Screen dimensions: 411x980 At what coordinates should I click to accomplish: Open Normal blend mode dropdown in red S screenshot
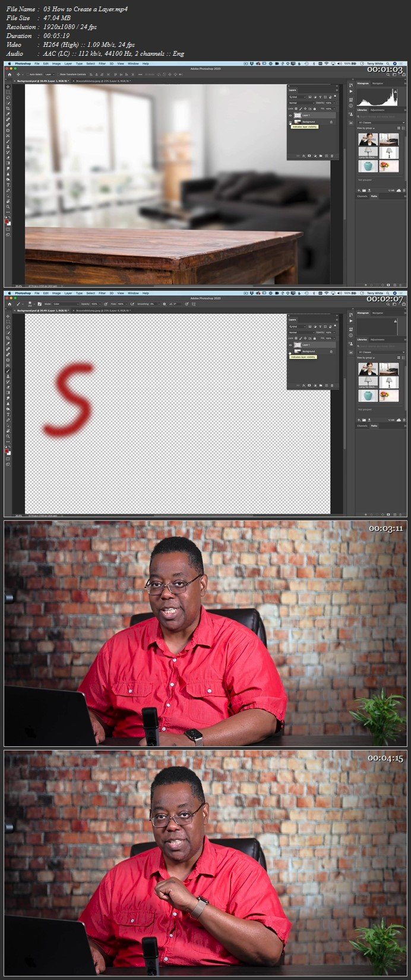[x=302, y=332]
